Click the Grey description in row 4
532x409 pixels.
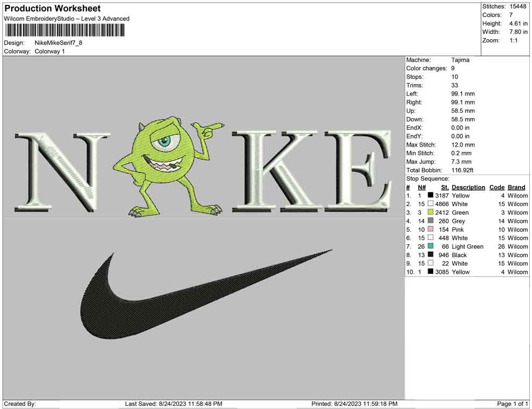click(x=458, y=221)
